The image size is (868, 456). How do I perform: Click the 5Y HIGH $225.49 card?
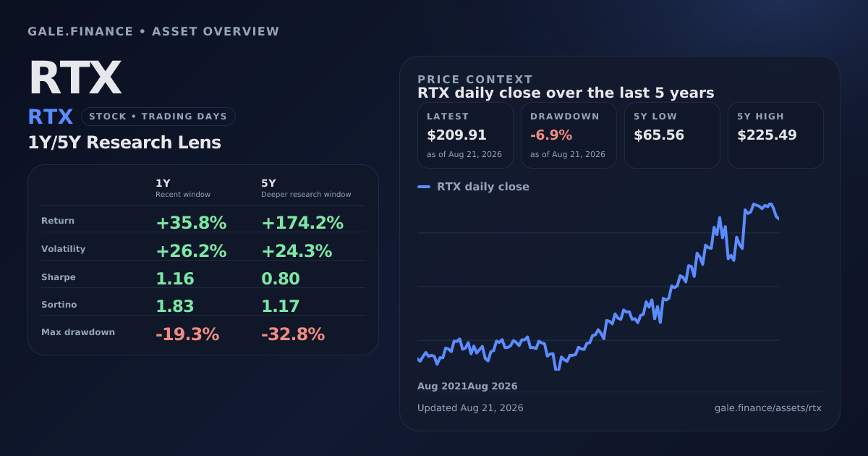point(775,135)
